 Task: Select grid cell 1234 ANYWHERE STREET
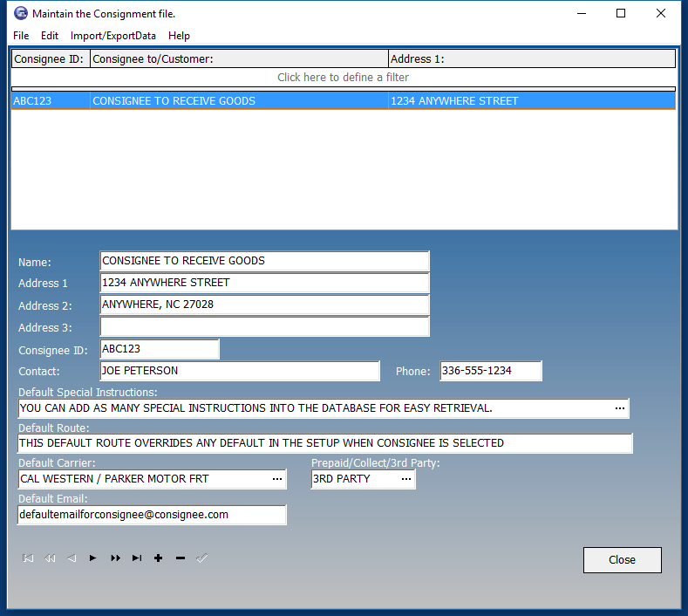(x=532, y=101)
